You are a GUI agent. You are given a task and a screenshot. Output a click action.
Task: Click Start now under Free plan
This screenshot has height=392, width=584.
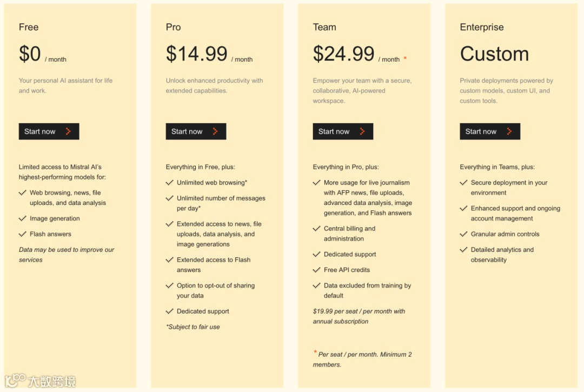click(x=40, y=131)
